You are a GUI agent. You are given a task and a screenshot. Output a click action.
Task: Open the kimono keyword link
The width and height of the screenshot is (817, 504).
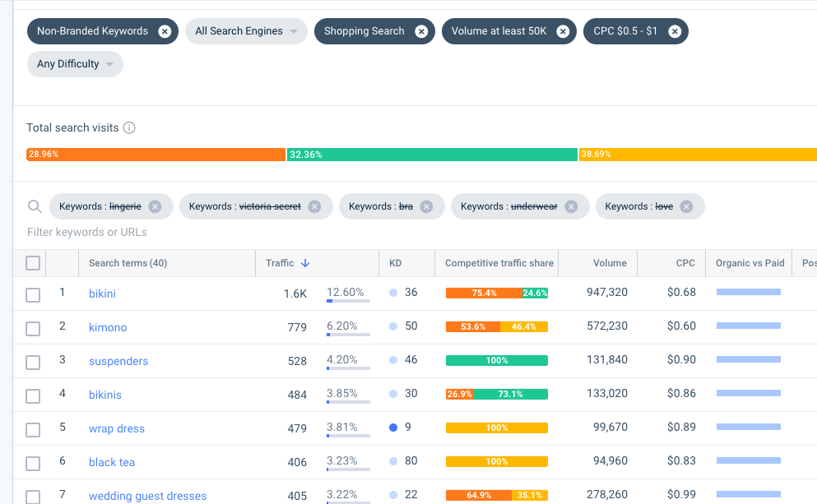click(x=108, y=327)
